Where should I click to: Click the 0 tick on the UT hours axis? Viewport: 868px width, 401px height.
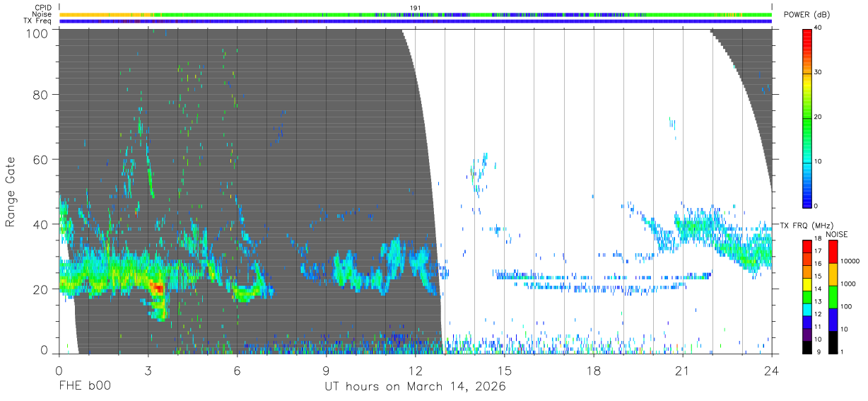pos(59,371)
